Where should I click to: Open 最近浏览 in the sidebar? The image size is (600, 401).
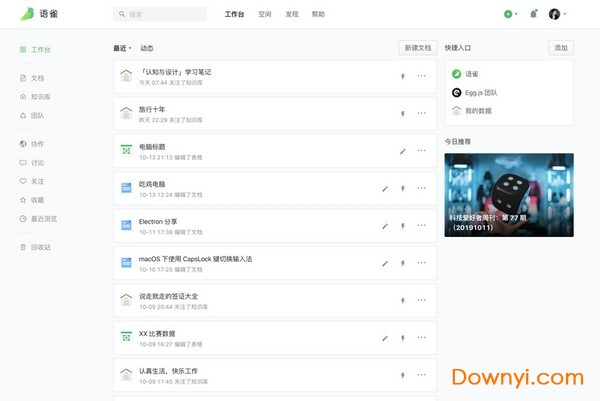click(38, 219)
